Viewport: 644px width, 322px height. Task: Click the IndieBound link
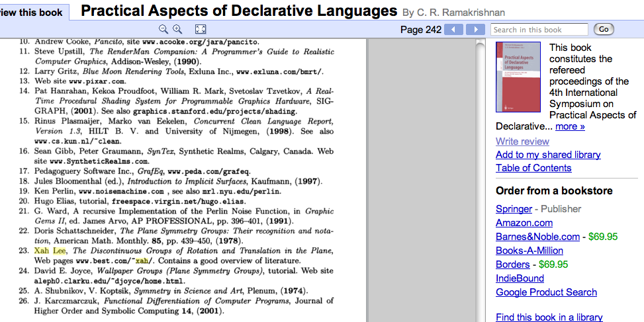pyautogui.click(x=520, y=278)
